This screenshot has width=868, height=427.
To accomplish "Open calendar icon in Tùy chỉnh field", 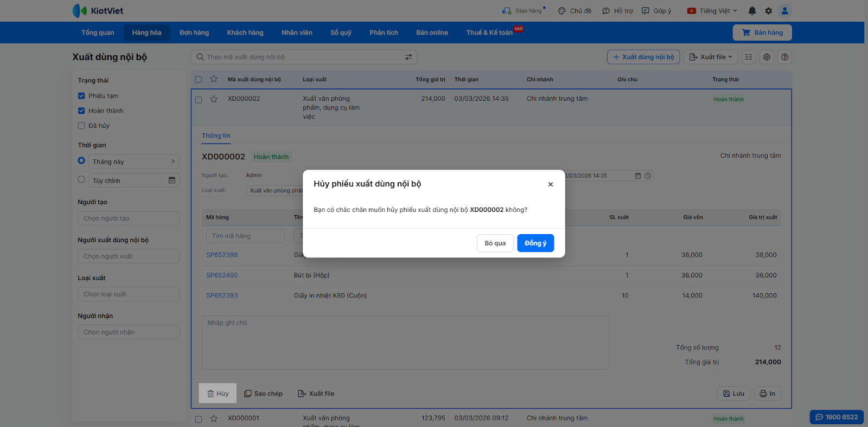I will point(172,180).
